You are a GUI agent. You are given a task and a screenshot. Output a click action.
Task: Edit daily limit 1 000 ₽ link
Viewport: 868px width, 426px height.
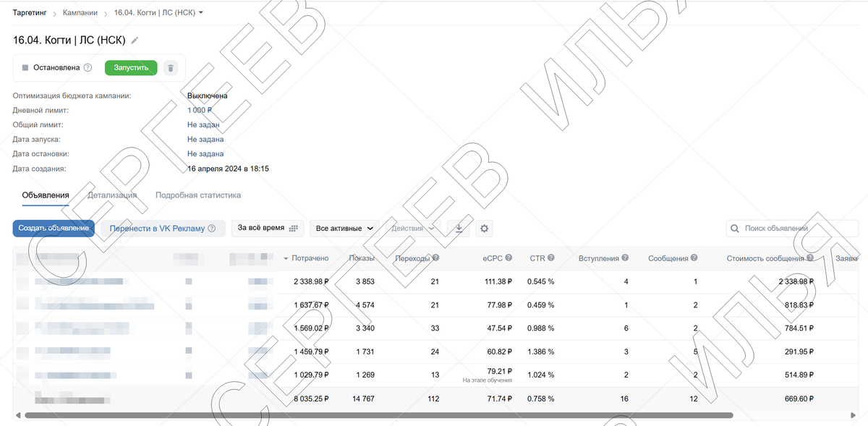click(200, 110)
